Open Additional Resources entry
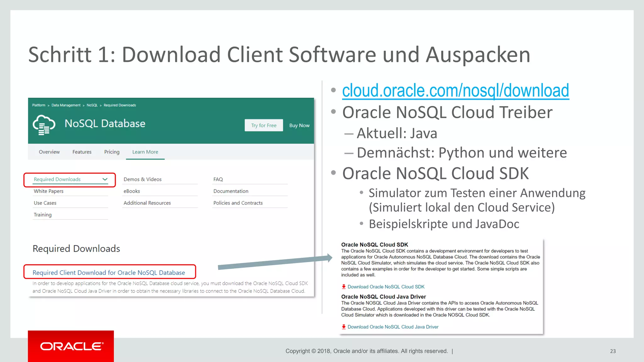 pyautogui.click(x=147, y=203)
